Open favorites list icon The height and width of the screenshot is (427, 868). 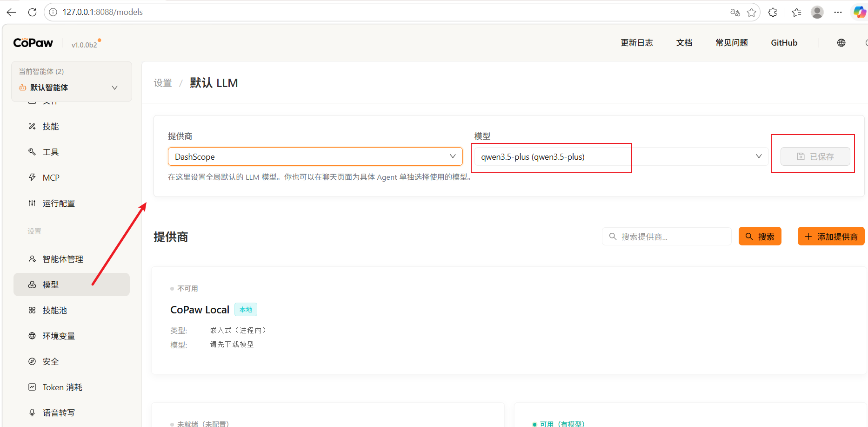796,13
